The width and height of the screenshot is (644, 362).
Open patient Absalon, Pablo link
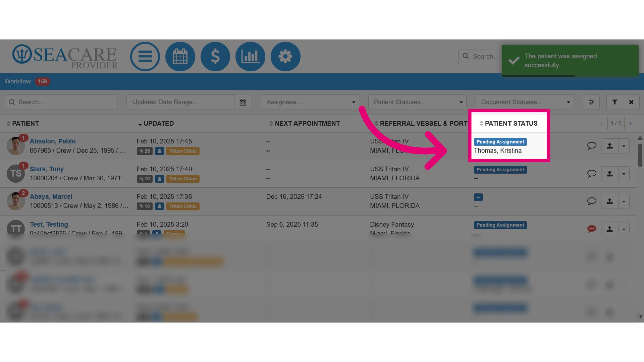pos(53,141)
